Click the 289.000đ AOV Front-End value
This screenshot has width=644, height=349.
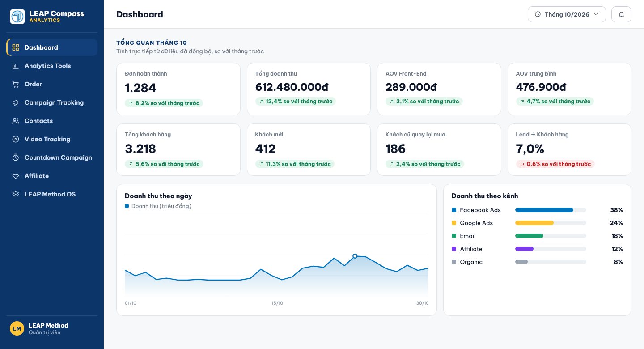(411, 87)
